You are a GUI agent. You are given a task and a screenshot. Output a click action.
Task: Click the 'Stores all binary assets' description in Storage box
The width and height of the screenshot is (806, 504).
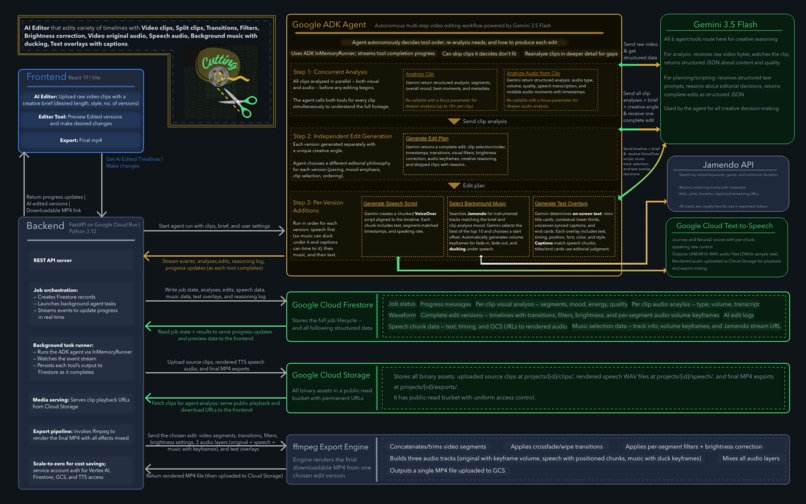click(583, 387)
